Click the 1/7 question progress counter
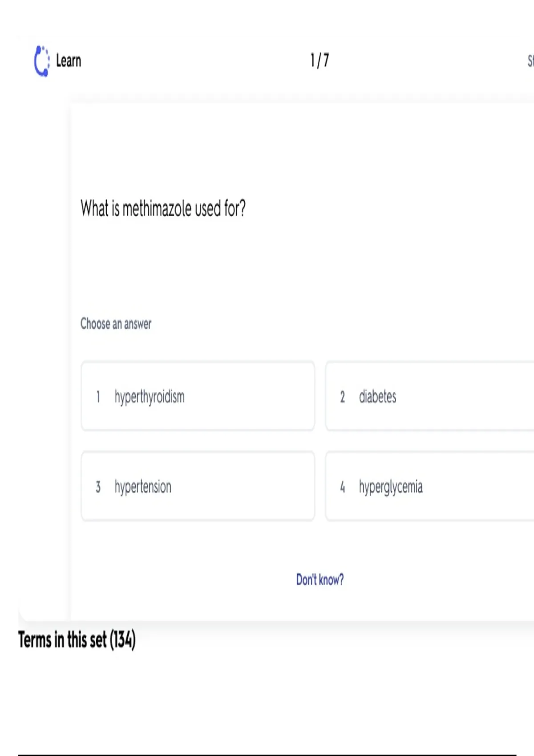 coord(320,60)
